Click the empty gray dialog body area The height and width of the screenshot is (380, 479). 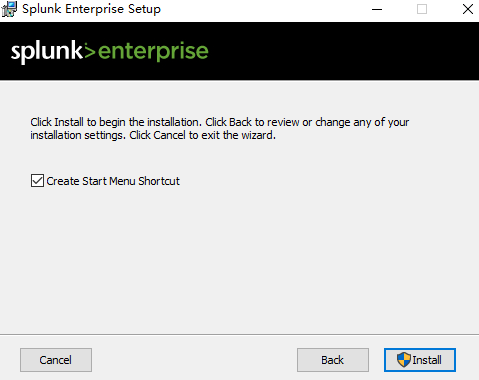point(239,260)
